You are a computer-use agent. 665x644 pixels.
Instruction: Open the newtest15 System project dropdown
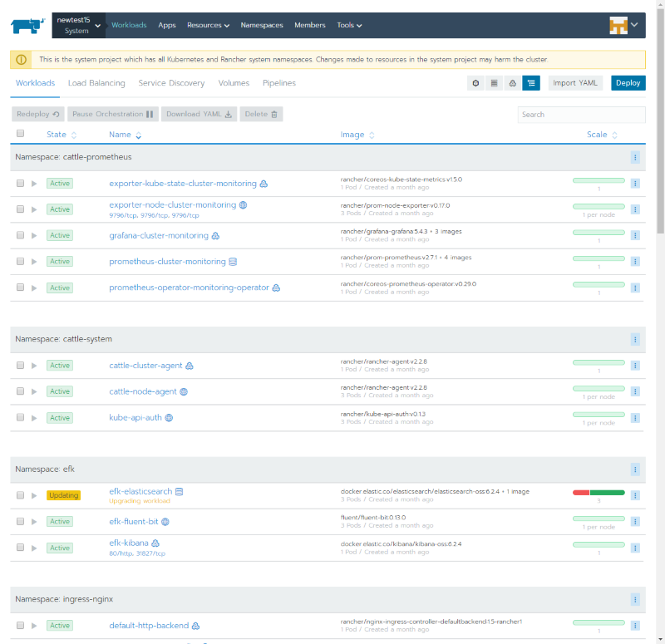click(x=79, y=26)
